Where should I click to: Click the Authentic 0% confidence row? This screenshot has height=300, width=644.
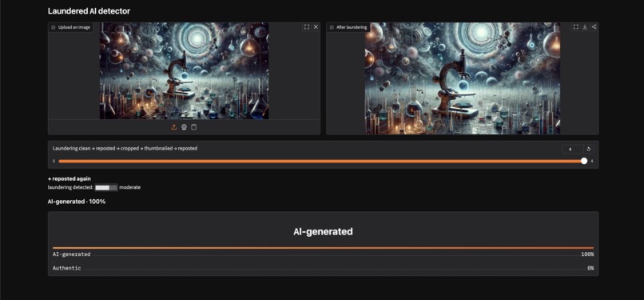point(323,268)
